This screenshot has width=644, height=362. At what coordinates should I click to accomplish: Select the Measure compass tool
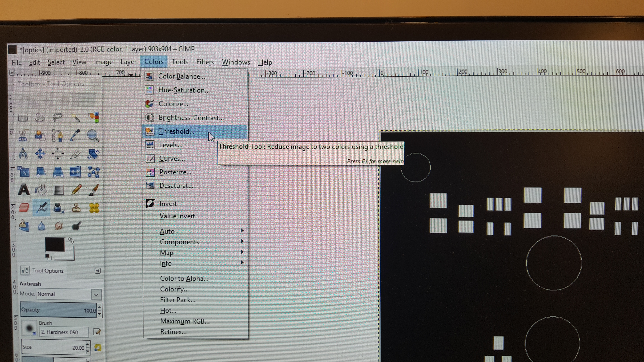coord(23,153)
